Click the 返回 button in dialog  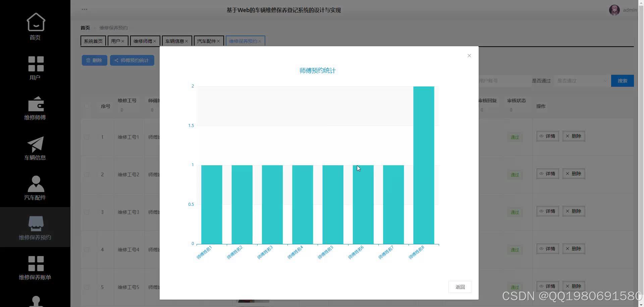pos(460,287)
